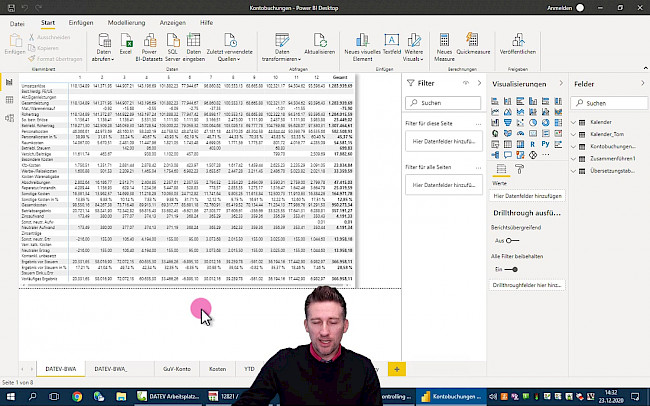Click Aktualisieren to refresh data
Screen dimensions: 650x406
pos(319,43)
